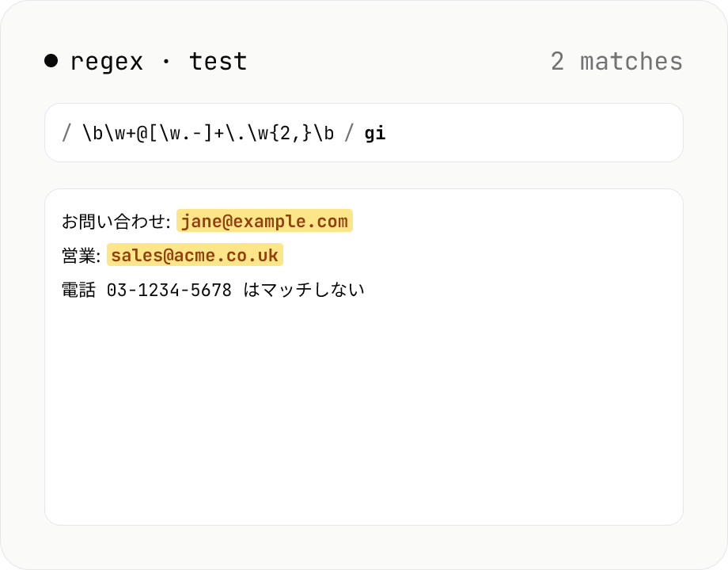Screen dimensions: 728x570
Task: Click the word "regex" in the header
Action: (107, 63)
